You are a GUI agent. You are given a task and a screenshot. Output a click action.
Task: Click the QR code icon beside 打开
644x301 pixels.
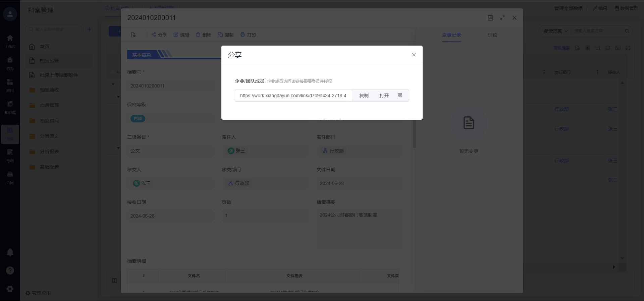[x=400, y=96]
